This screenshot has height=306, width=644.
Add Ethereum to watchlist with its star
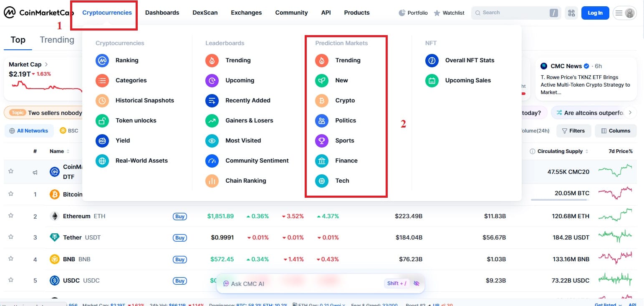pos(11,216)
